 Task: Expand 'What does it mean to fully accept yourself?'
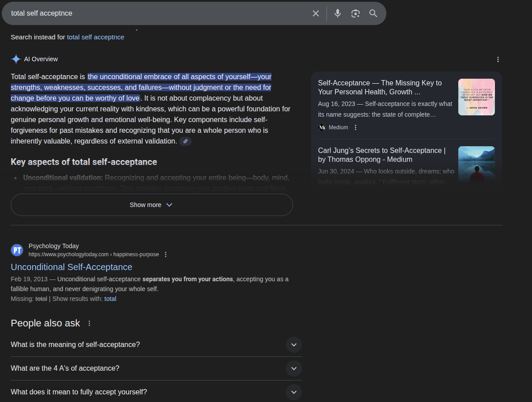point(156,392)
